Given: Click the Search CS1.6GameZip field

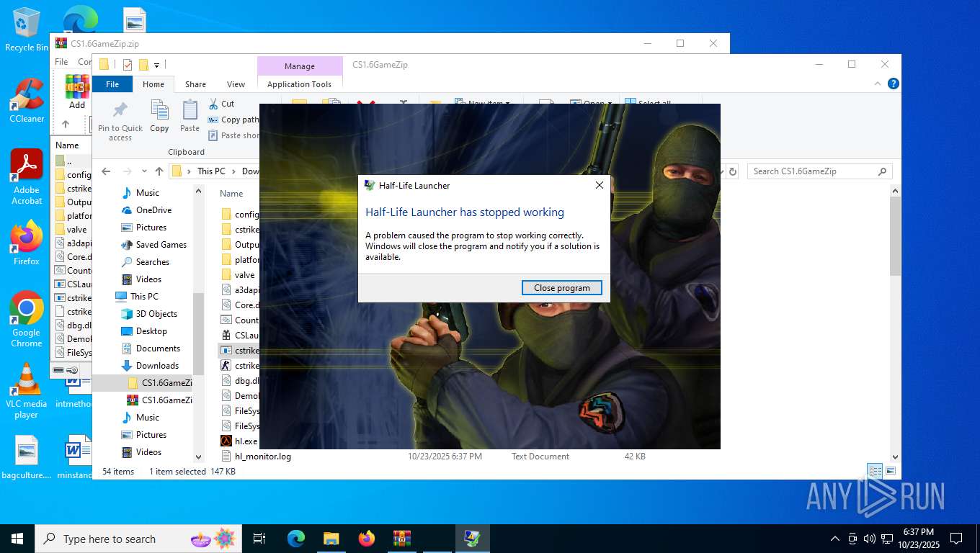Looking at the screenshot, I should tap(820, 171).
